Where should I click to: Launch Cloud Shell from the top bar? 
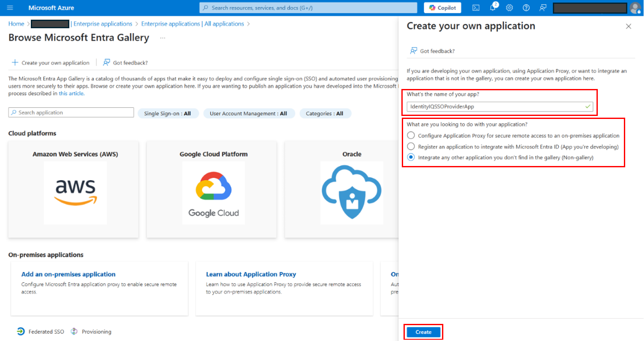coord(476,8)
